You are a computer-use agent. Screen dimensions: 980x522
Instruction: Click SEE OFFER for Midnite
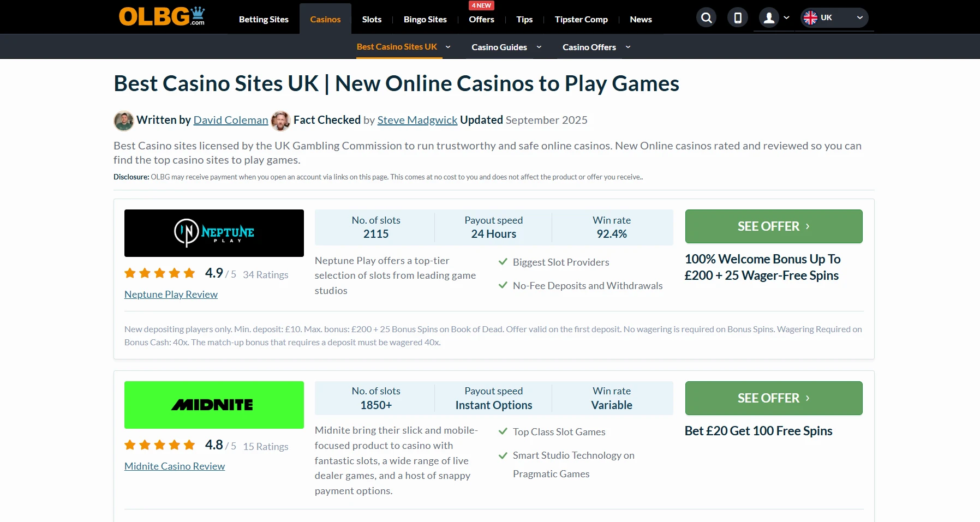click(x=774, y=398)
